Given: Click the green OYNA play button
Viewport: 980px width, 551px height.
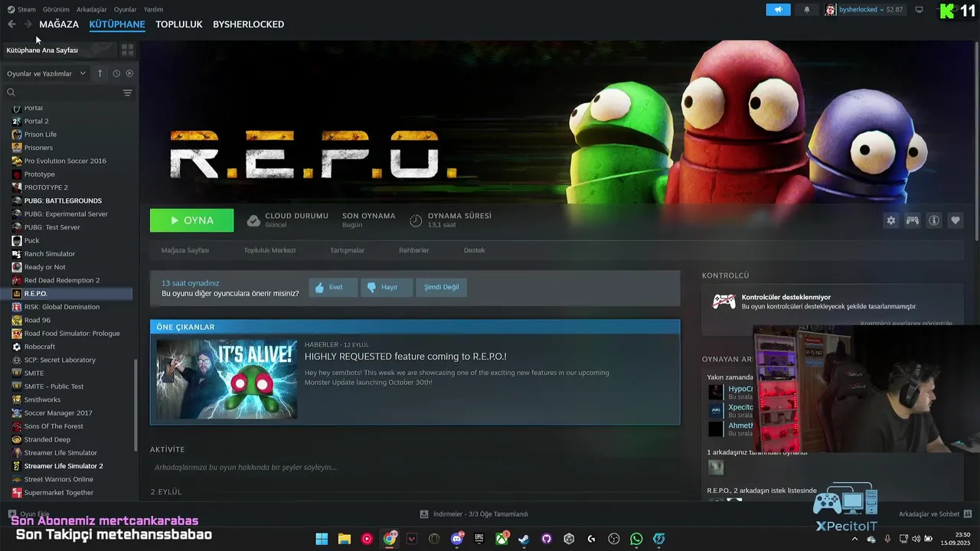Looking at the screenshot, I should click(x=191, y=220).
